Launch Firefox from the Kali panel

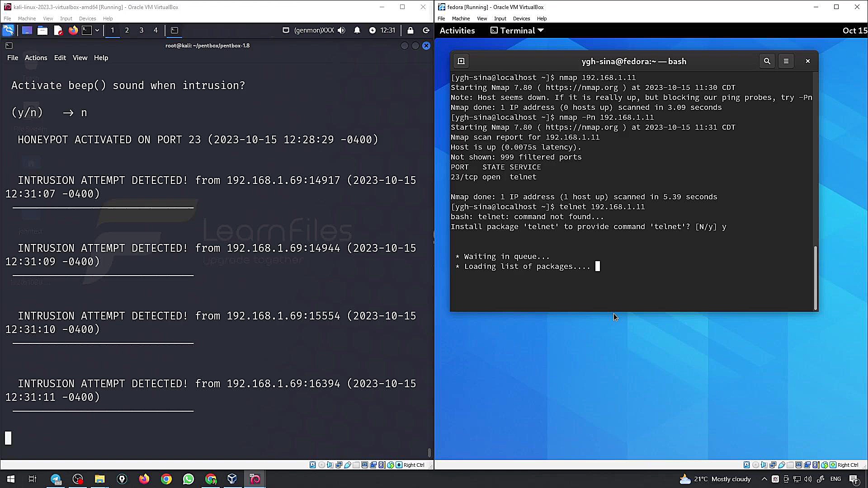(73, 30)
